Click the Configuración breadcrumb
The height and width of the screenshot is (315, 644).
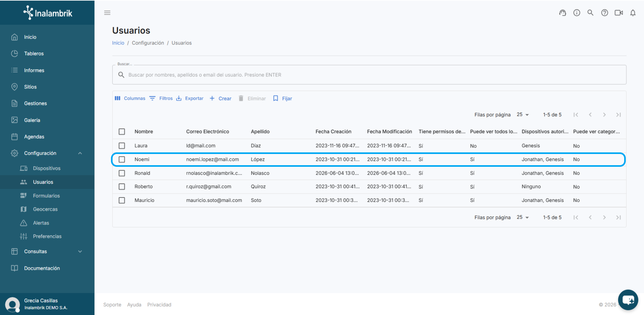pyautogui.click(x=148, y=43)
